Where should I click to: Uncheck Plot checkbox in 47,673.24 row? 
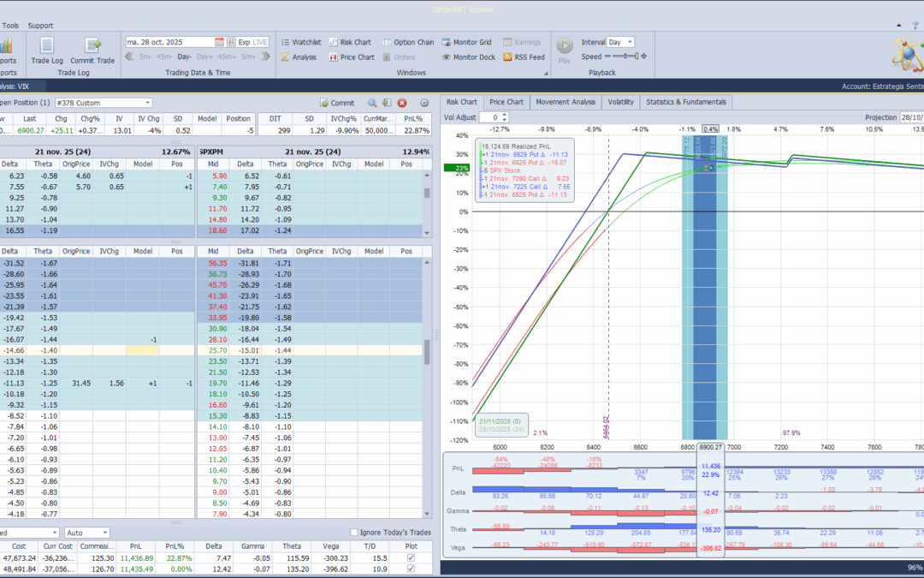[x=411, y=558]
